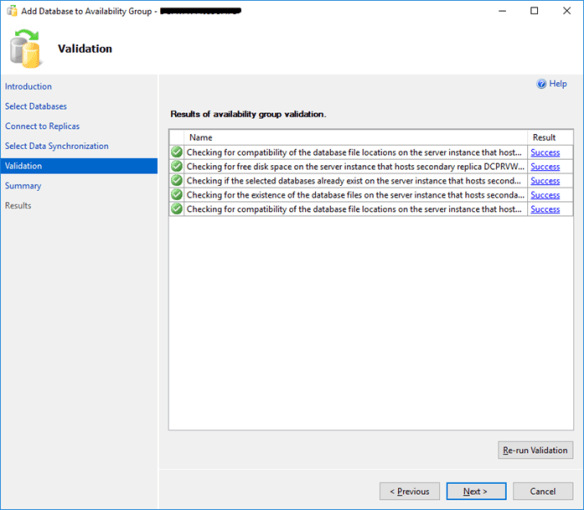This screenshot has width=584, height=510.
Task: Click the blue Help question mark icon
Action: pos(541,84)
